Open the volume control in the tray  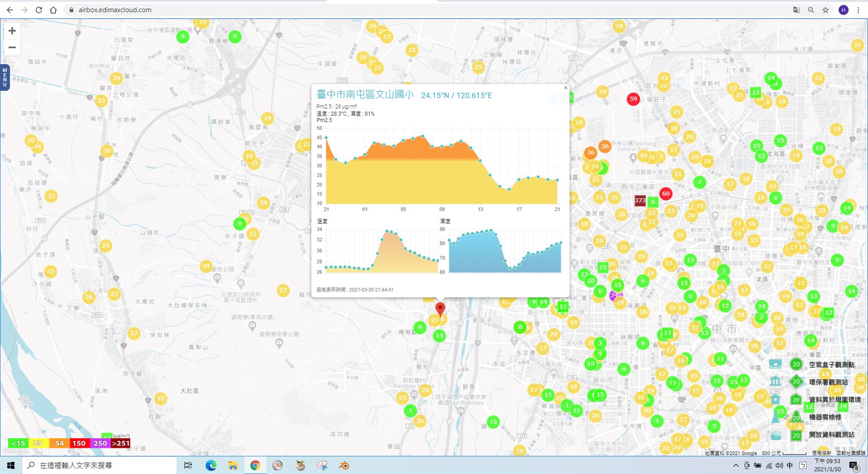tap(779, 465)
